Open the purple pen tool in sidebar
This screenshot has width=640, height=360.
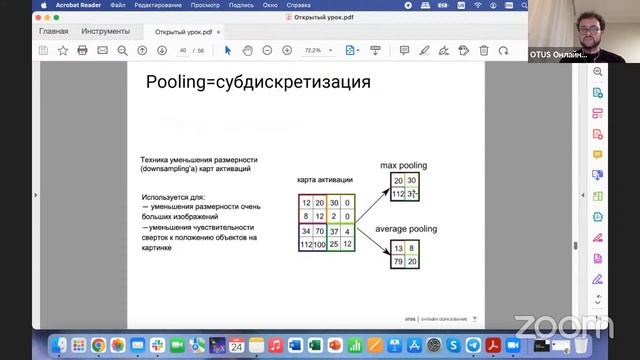598,279
